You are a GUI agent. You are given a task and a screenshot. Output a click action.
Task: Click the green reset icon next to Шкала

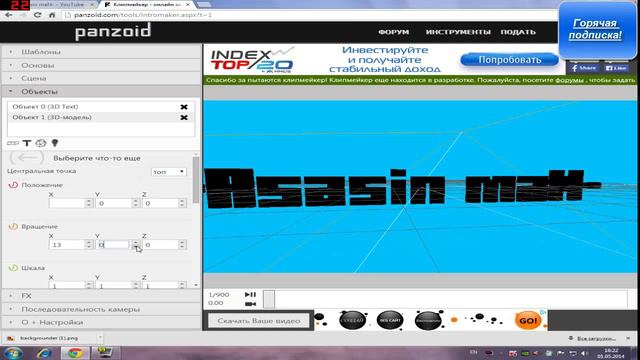13,268
